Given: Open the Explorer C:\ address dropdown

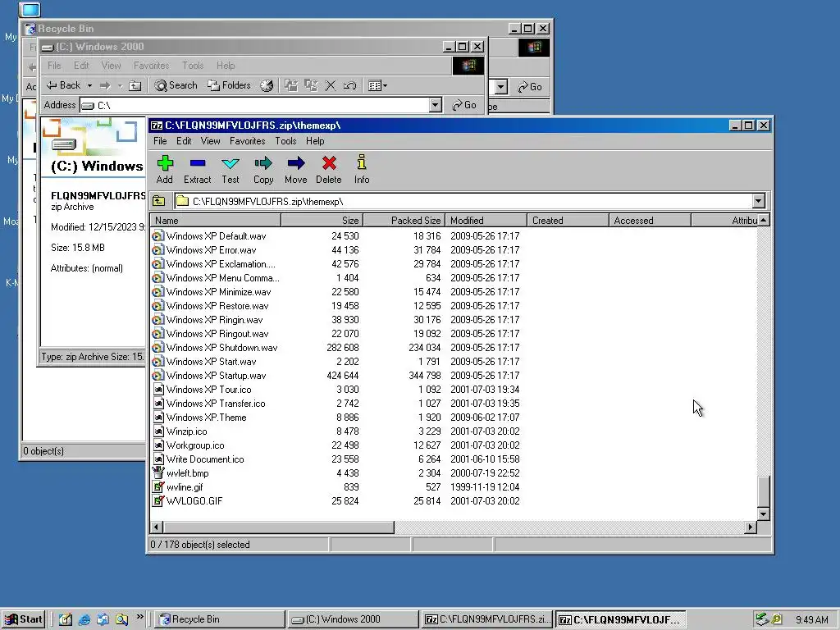Looking at the screenshot, I should pyautogui.click(x=436, y=105).
